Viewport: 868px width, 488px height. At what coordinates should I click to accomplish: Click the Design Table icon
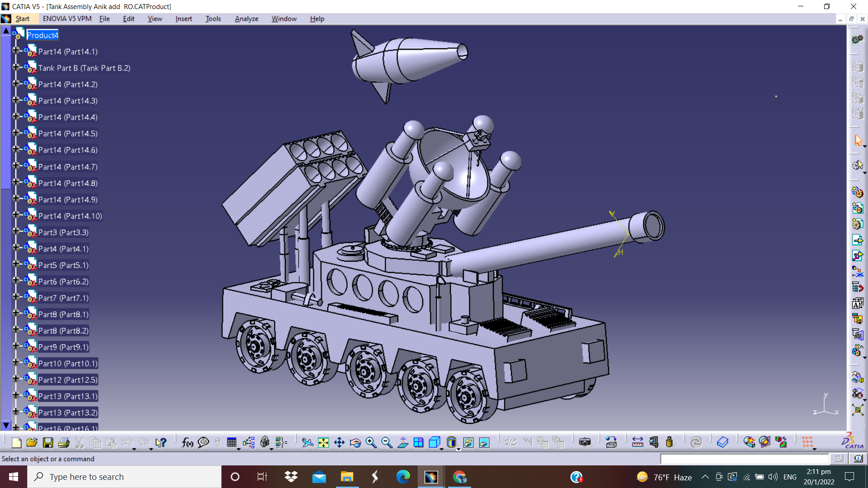pyautogui.click(x=231, y=442)
